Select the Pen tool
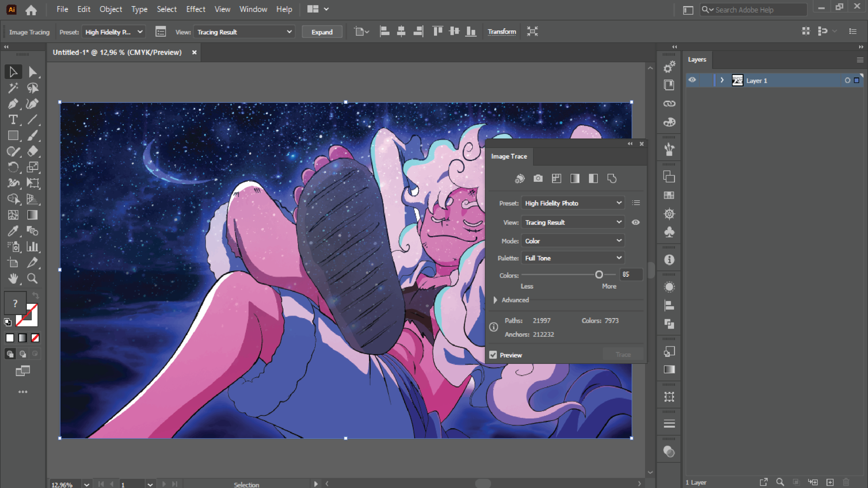This screenshot has height=488, width=868. point(13,104)
